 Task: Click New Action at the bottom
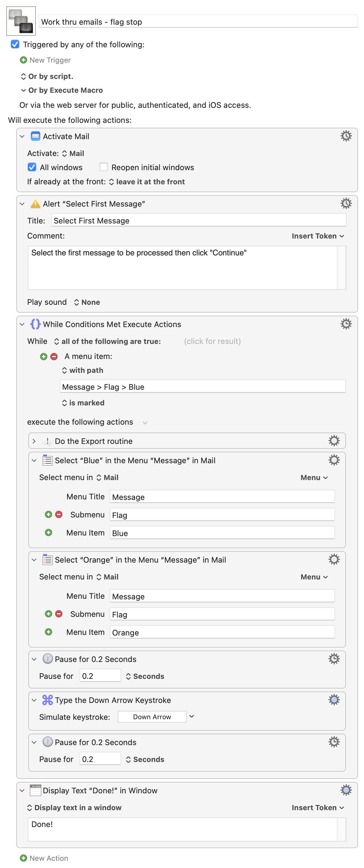pyautogui.click(x=44, y=858)
